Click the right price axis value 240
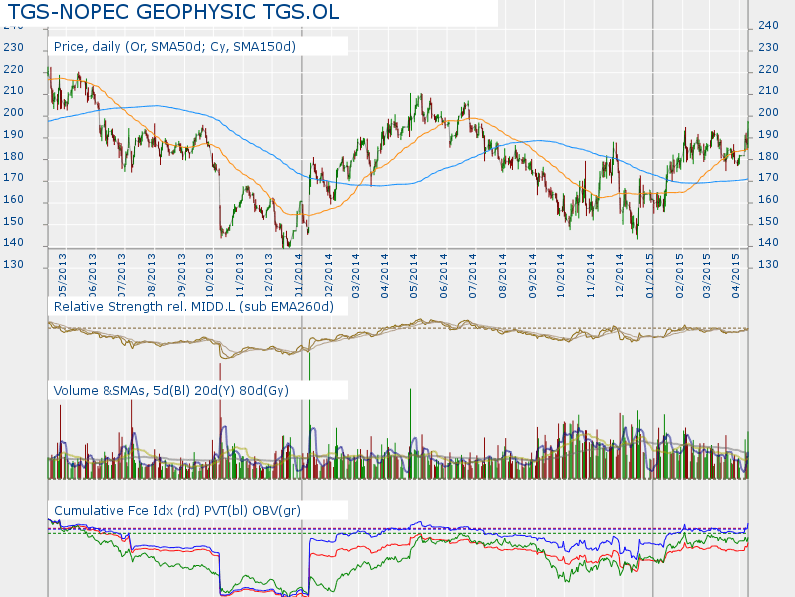795x597 pixels. pos(768,25)
